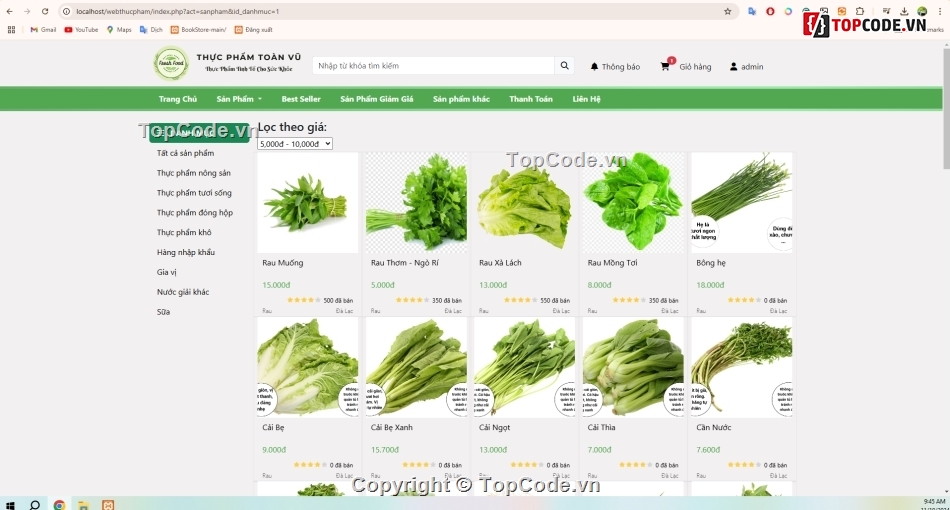The image size is (950, 510).
Task: Click the Fresh Food store logo
Action: [171, 63]
